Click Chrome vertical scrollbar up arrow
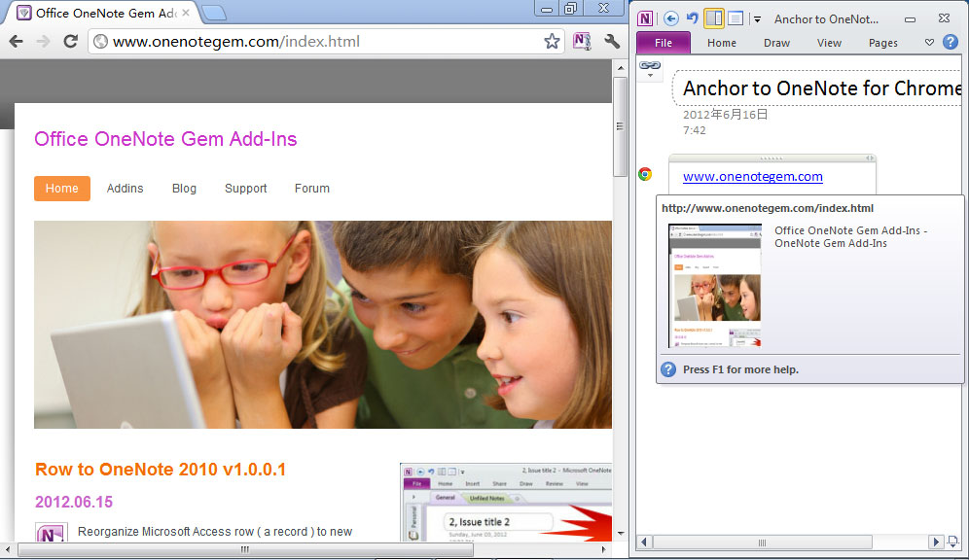969x560 pixels. (x=621, y=67)
